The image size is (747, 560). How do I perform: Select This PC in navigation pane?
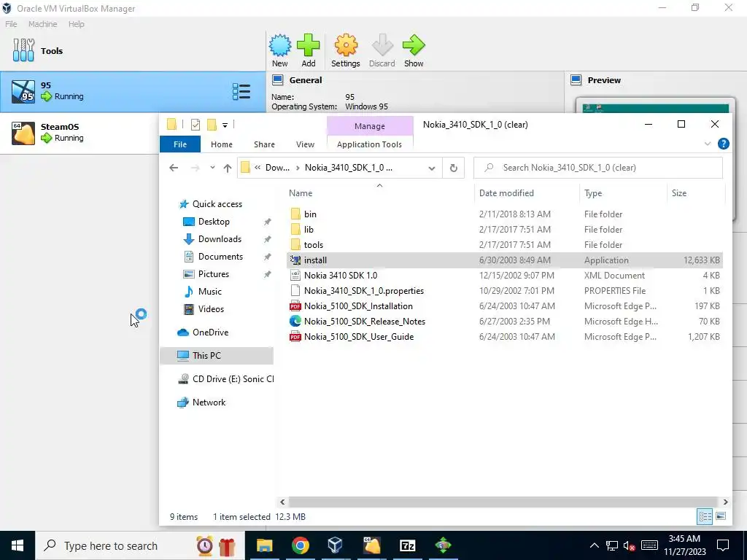[x=217, y=355]
